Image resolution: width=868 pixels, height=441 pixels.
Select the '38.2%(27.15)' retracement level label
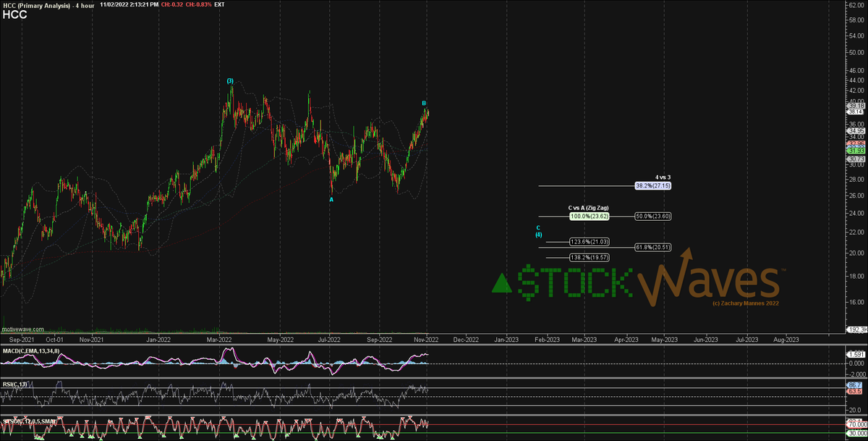click(653, 185)
